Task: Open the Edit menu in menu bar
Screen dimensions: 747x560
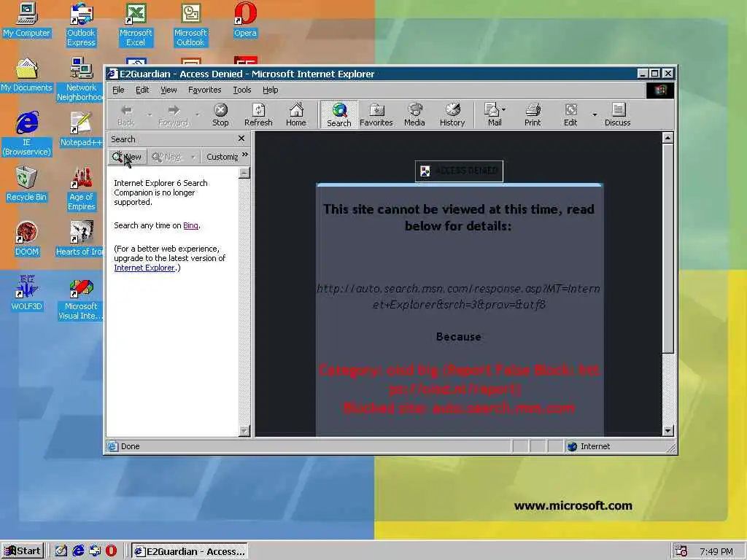Action: 142,90
